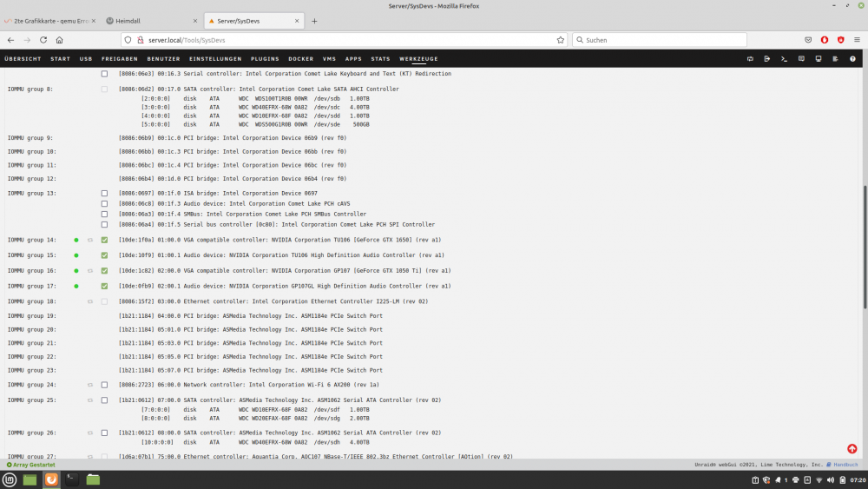Click the refresh arrows icon in Unraid header
Image resolution: width=868 pixels, height=489 pixels.
(x=750, y=59)
